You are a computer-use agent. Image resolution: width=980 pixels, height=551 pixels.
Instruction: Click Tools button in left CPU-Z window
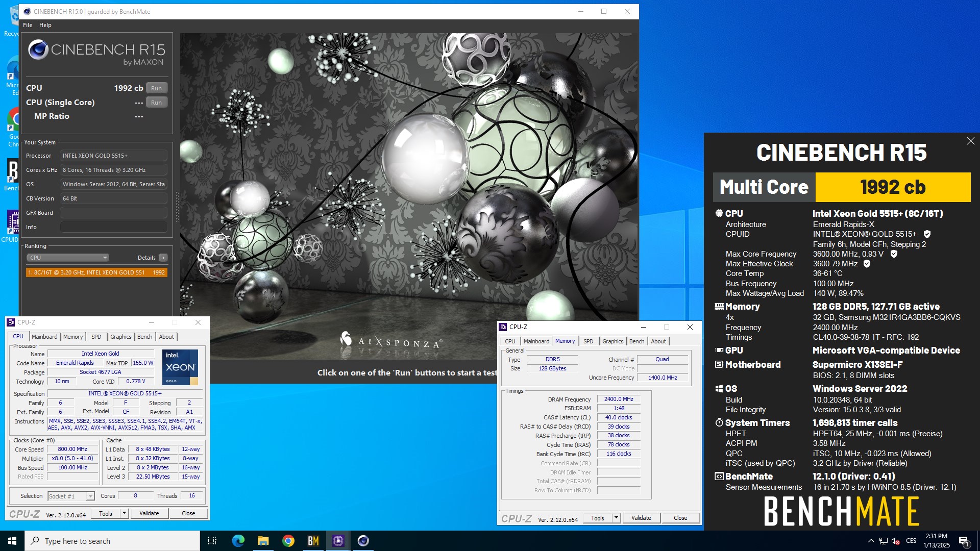tap(106, 513)
